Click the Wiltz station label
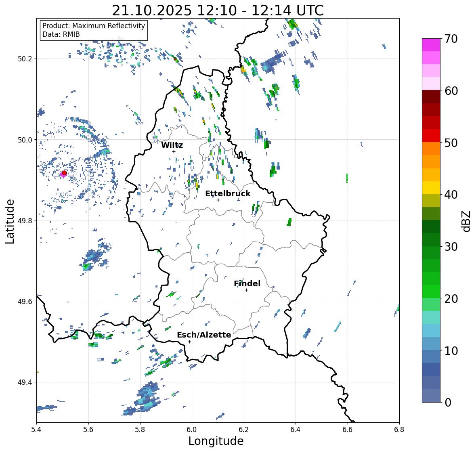This screenshot has height=451, width=476. click(x=172, y=145)
